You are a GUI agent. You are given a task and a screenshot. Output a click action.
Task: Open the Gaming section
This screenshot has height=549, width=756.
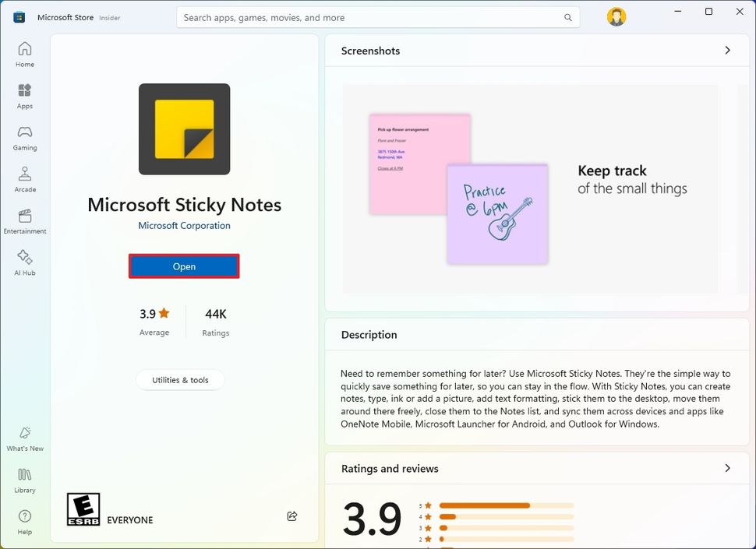[x=24, y=135]
